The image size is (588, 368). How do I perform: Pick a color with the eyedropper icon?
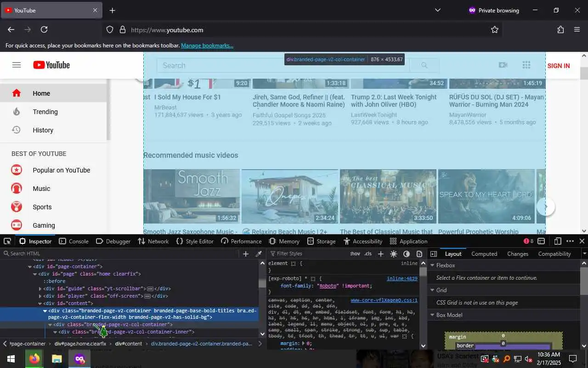[259, 253]
